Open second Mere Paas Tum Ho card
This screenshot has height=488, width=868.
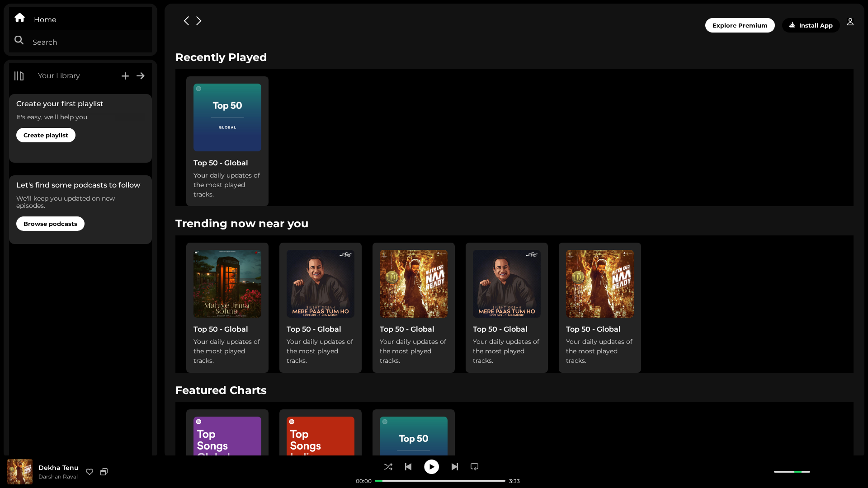(x=507, y=308)
